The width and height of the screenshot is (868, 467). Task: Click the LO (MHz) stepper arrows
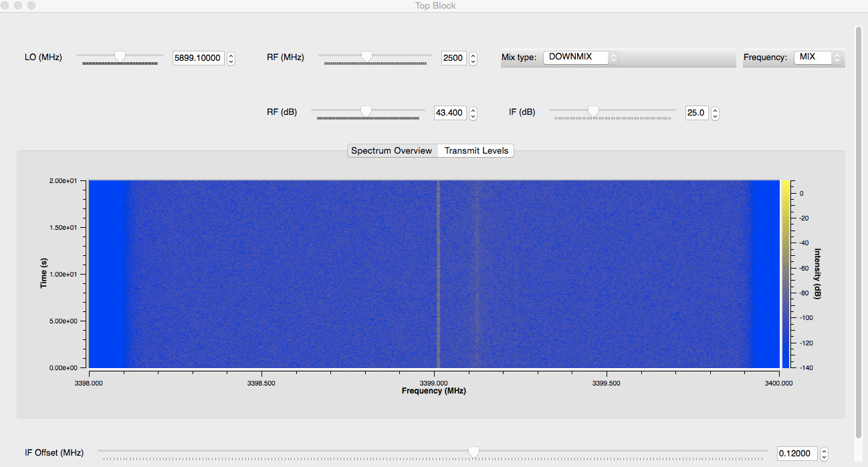231,58
